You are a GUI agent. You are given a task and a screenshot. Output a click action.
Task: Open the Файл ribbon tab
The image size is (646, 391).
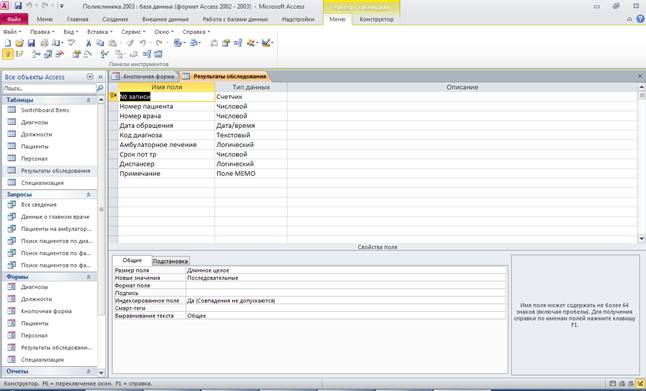[x=14, y=19]
